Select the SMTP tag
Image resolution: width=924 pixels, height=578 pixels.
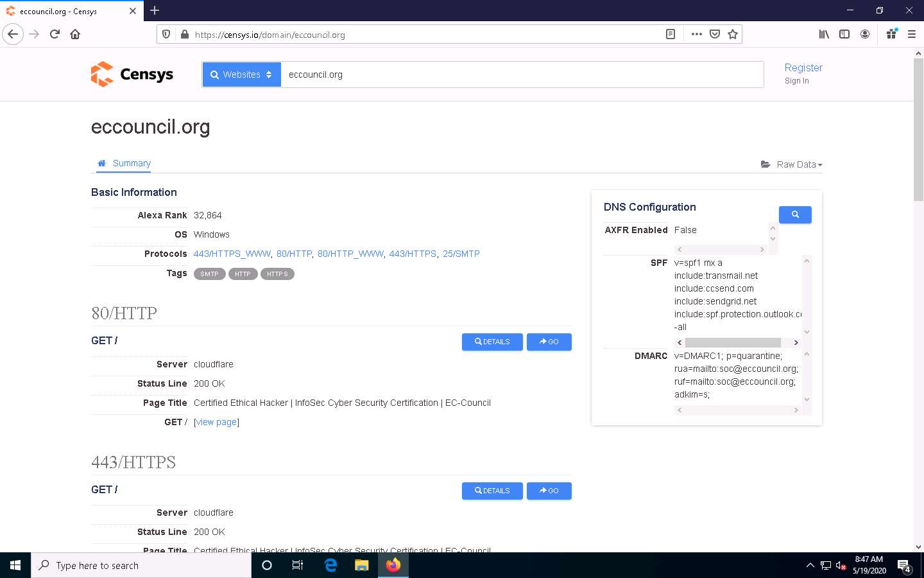coord(209,274)
